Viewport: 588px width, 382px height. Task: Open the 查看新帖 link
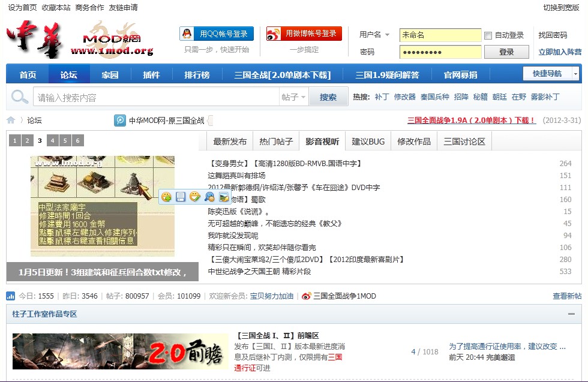point(566,296)
